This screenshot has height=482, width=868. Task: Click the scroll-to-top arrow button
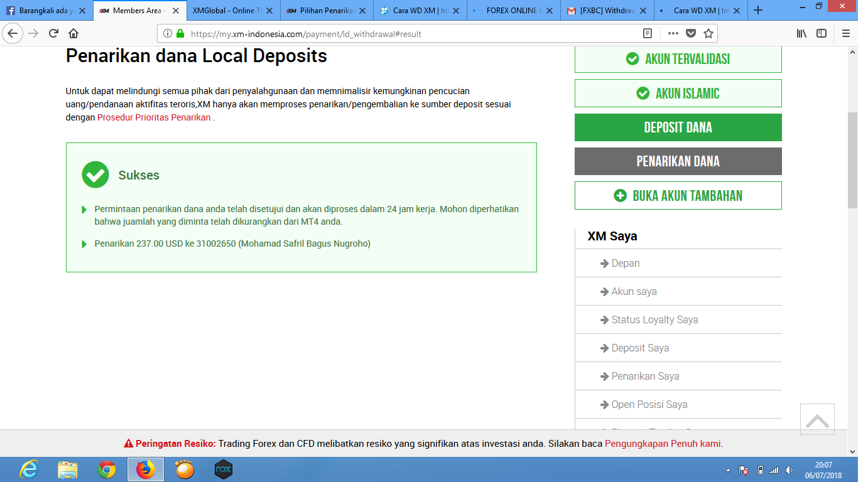817,420
